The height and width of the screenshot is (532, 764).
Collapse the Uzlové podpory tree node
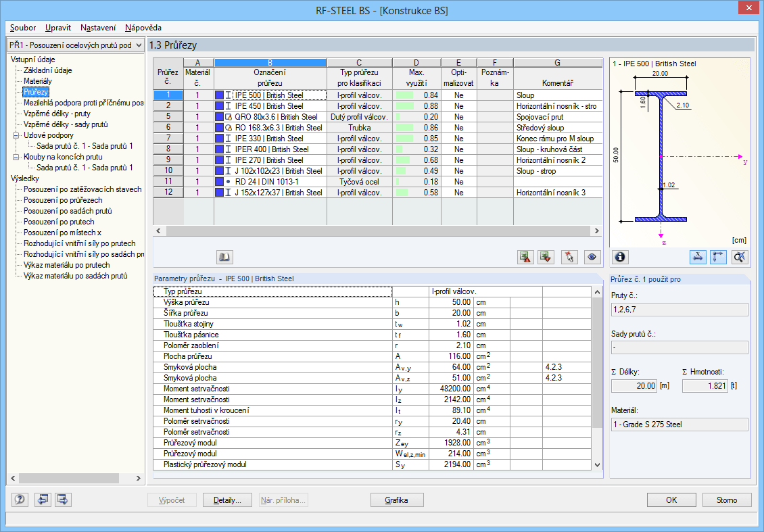[x=16, y=135]
